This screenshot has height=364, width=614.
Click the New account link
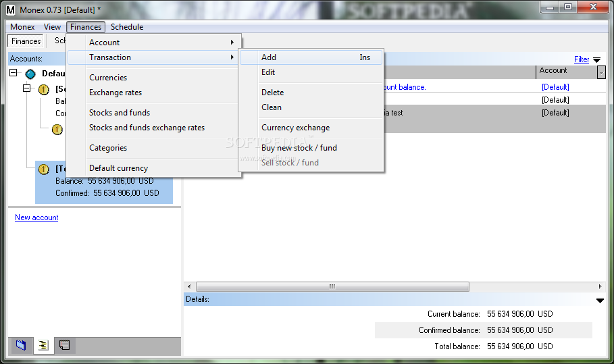tap(36, 217)
